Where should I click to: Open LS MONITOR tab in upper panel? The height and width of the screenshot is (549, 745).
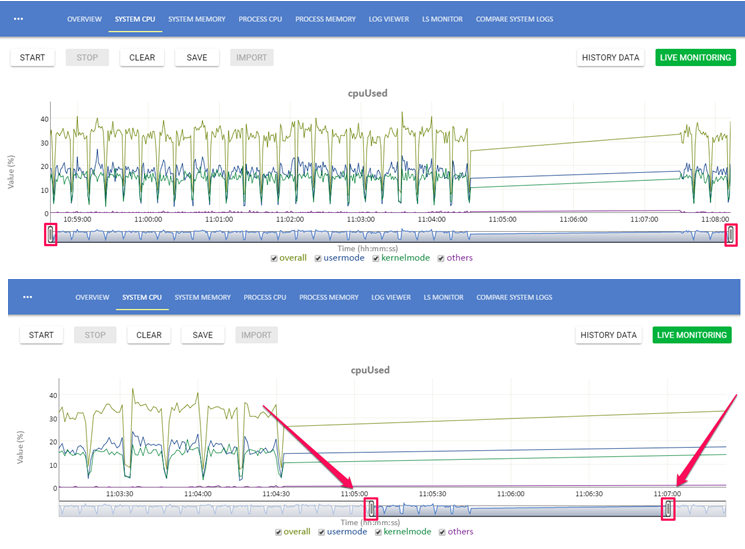click(442, 19)
